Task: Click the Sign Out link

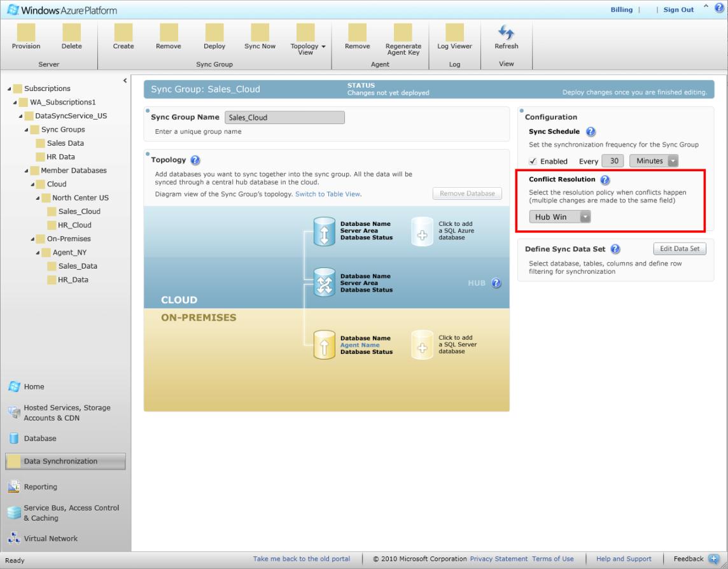Action: click(678, 10)
